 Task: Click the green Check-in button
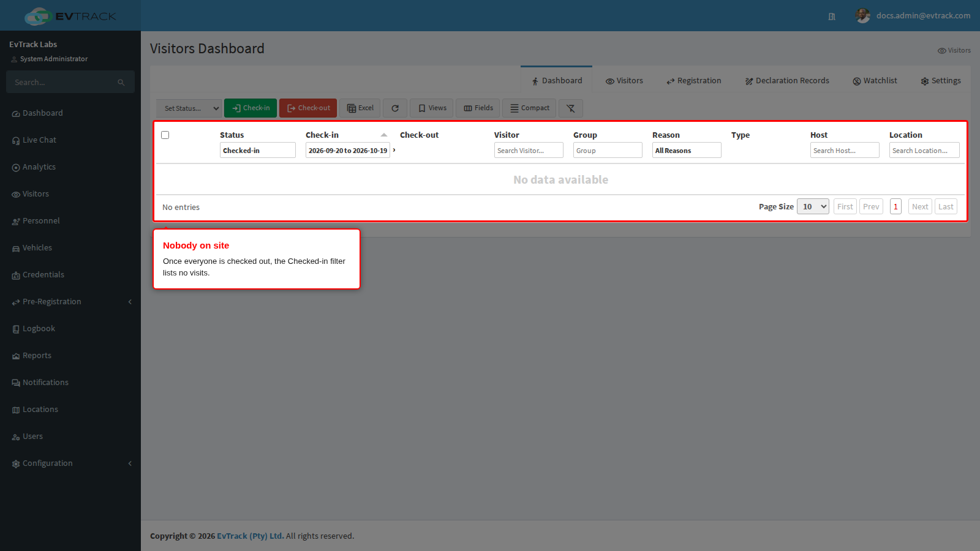tap(251, 108)
